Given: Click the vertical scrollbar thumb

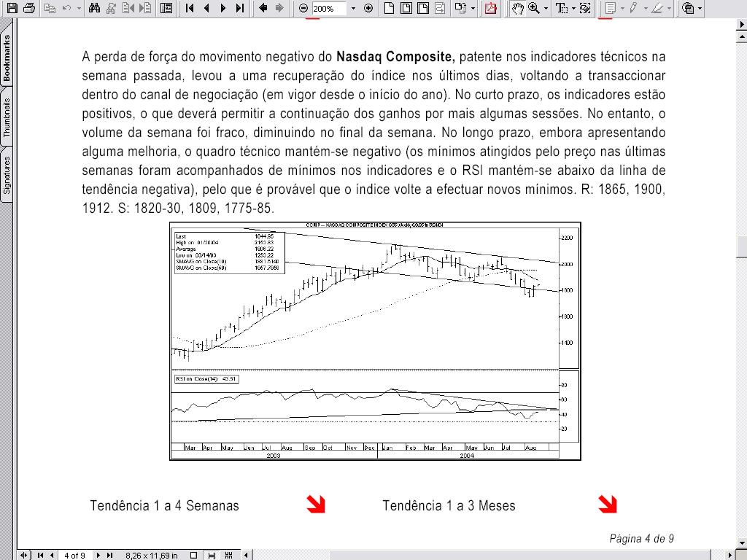Looking at the screenshot, I should 741,246.
